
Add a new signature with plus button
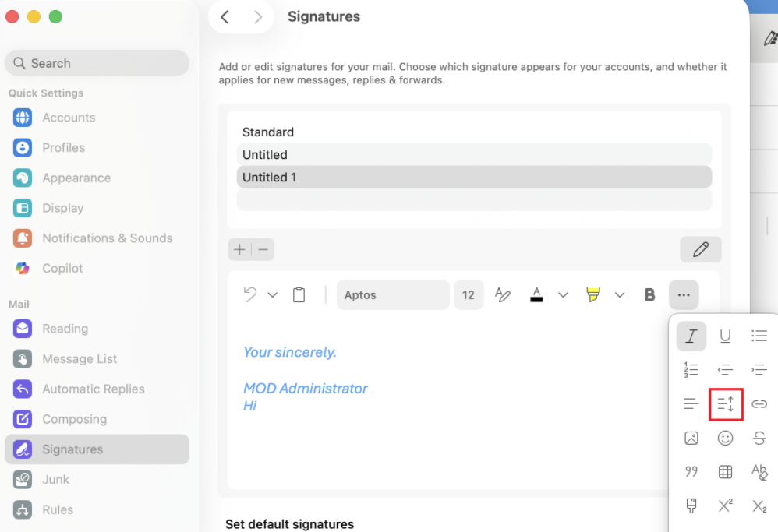239,249
